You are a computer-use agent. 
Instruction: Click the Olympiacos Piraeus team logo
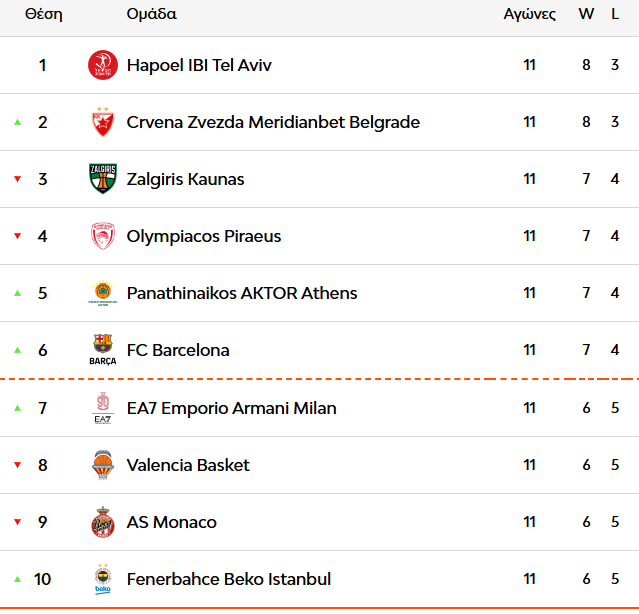[102, 237]
